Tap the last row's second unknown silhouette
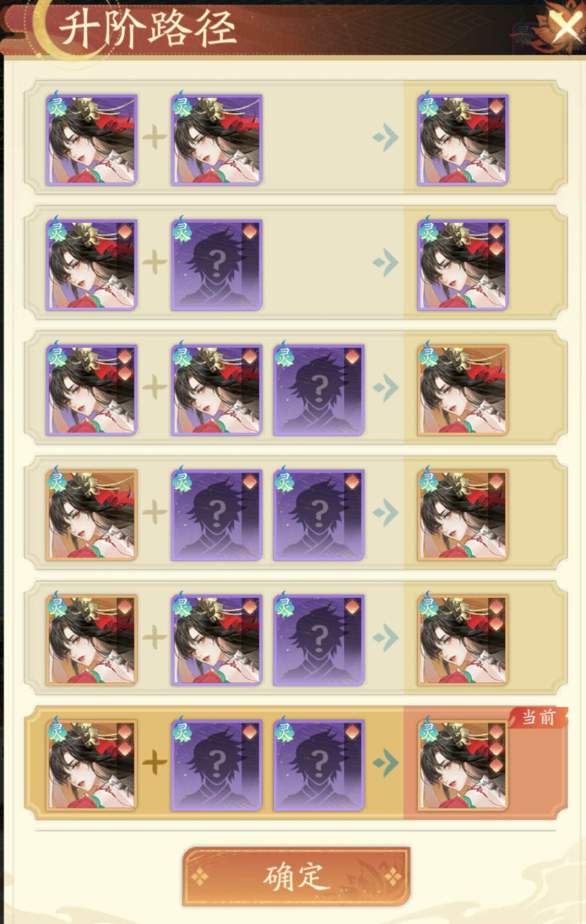This screenshot has width=586, height=924. [319, 765]
